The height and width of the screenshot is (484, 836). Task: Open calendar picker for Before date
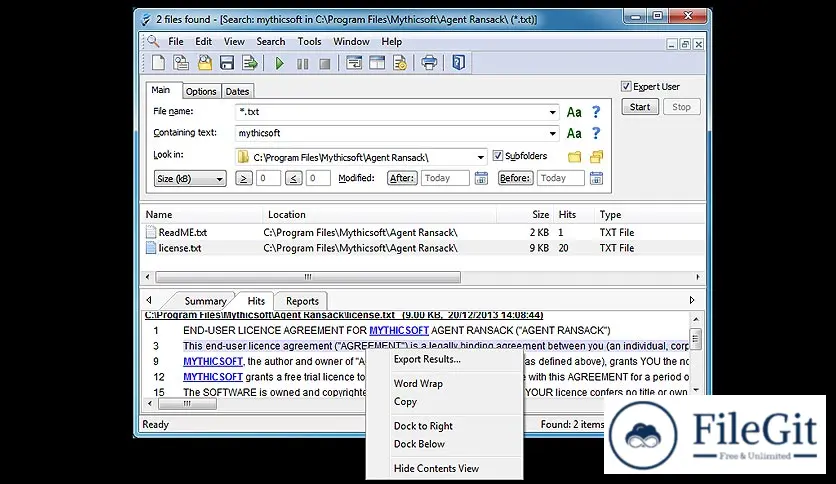596,178
